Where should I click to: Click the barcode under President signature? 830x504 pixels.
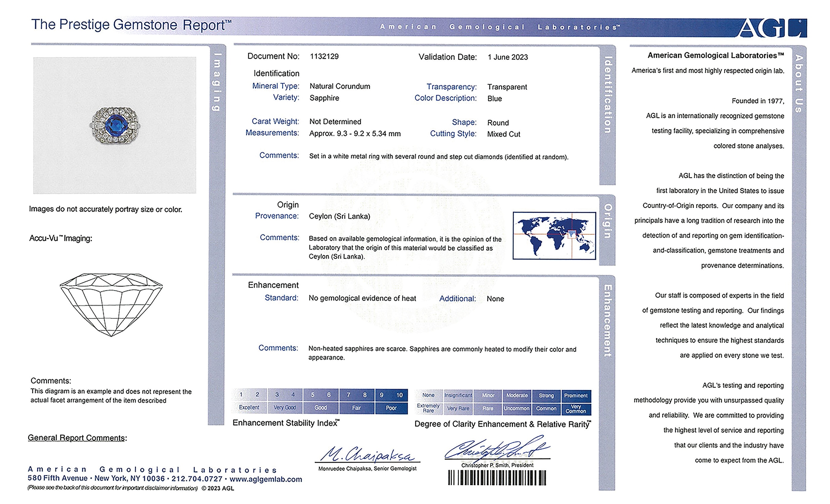click(497, 477)
